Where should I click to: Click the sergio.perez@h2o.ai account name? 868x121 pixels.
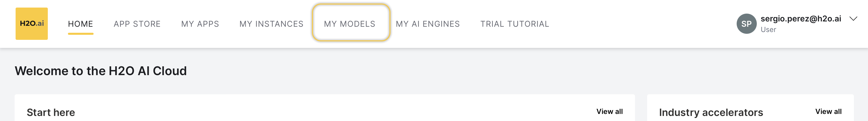tap(801, 19)
